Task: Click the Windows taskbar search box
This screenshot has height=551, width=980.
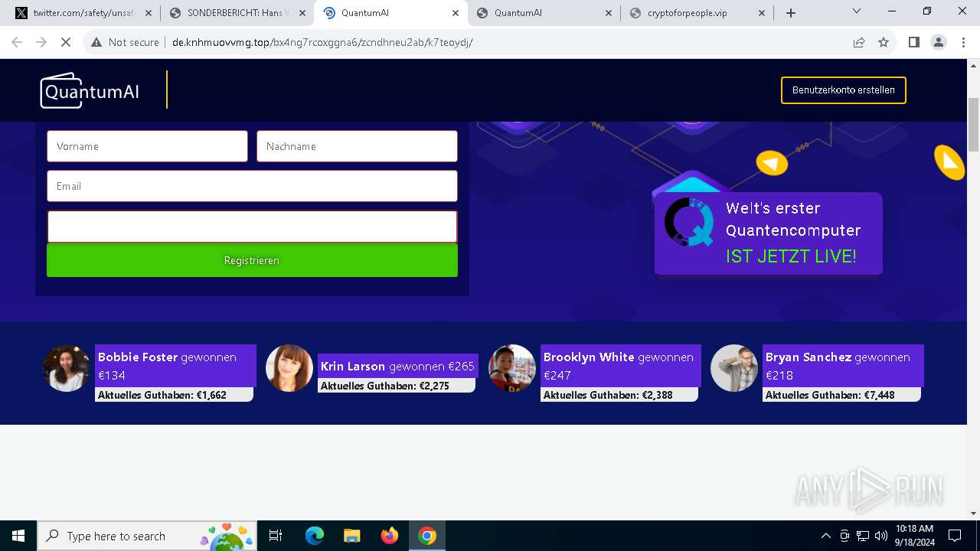Action: [x=146, y=536]
